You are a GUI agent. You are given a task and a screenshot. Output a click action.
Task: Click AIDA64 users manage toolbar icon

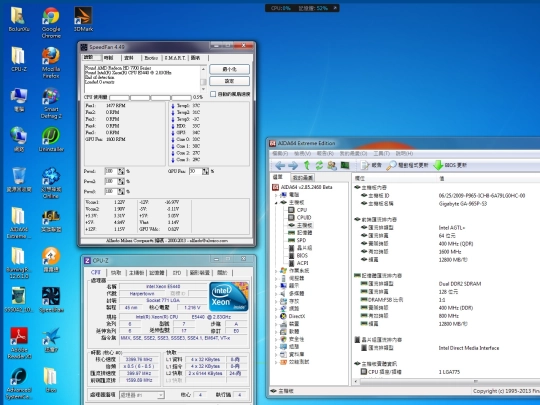click(x=332, y=166)
